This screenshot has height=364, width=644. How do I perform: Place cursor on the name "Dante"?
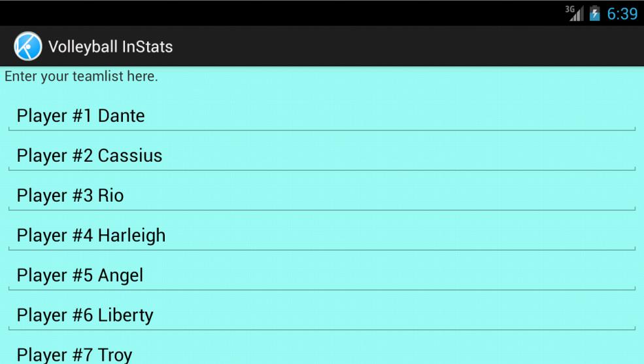121,116
